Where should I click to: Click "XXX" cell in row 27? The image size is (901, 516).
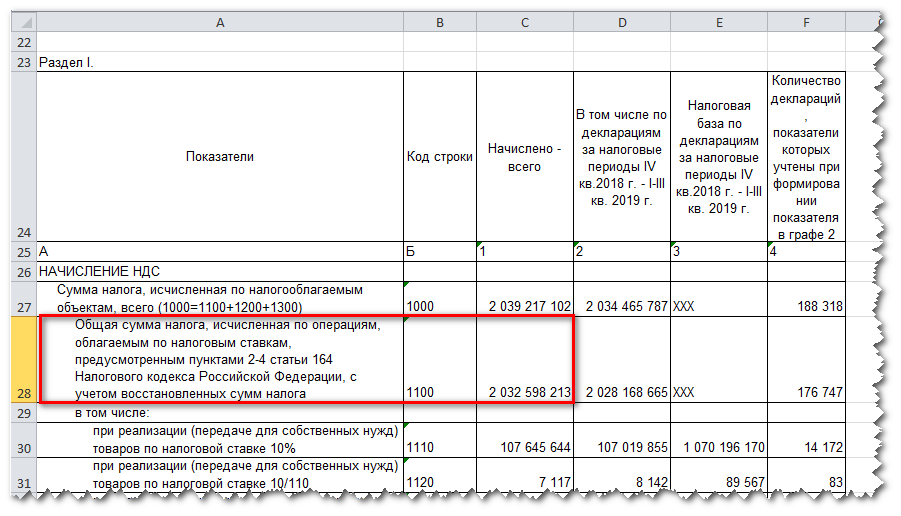[719, 299]
